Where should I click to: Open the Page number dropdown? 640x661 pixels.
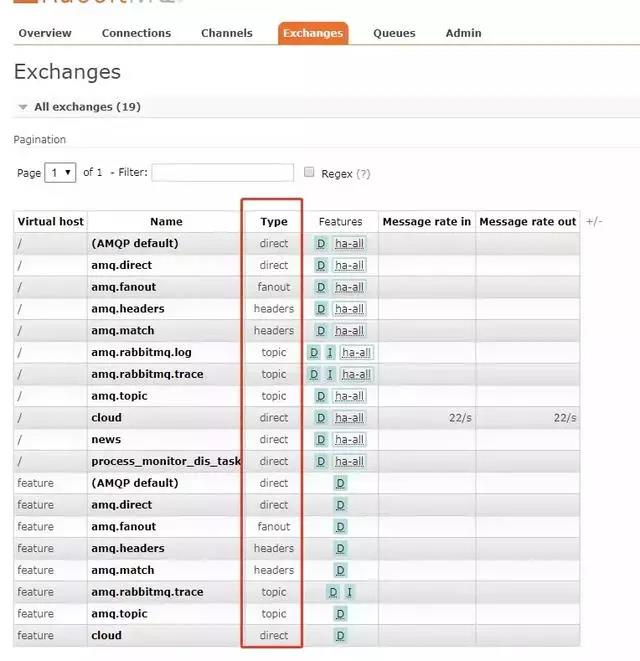tap(60, 172)
